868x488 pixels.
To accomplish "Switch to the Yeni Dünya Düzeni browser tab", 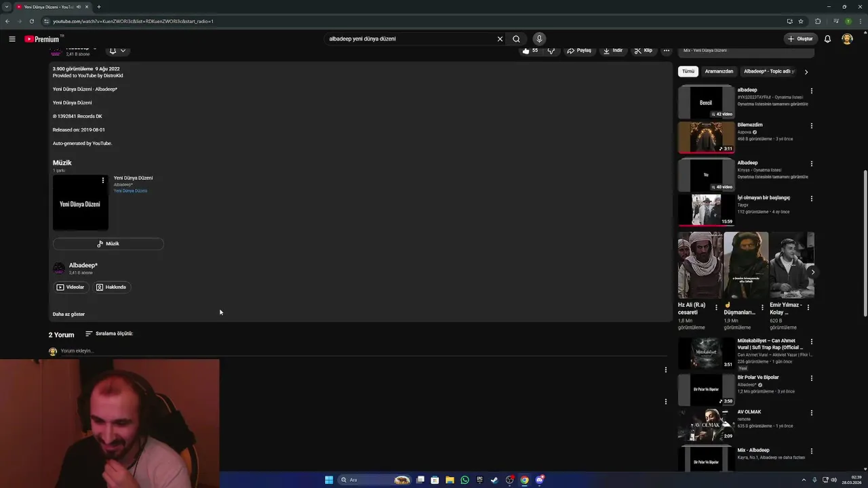I will 53,7.
